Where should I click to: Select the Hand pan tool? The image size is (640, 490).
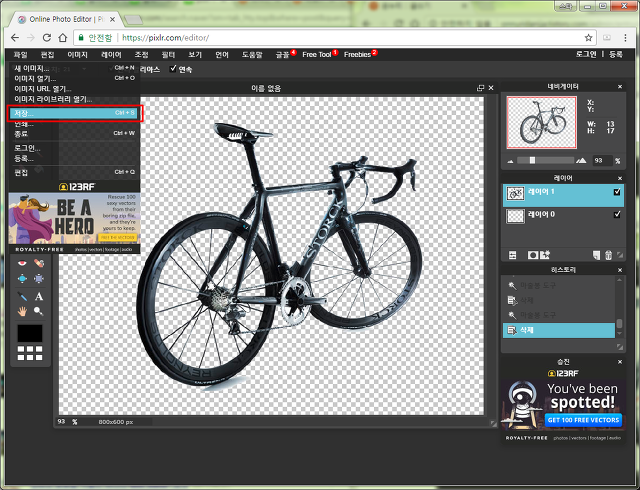pos(22,312)
